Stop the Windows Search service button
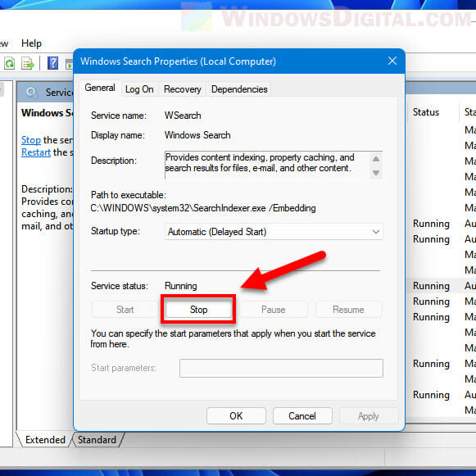Viewport: 476px width, 476px height. [198, 310]
